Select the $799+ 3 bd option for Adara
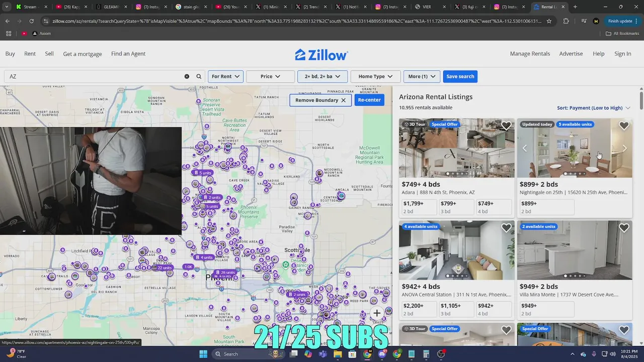Image resolution: width=644 pixels, height=362 pixels. [456, 207]
